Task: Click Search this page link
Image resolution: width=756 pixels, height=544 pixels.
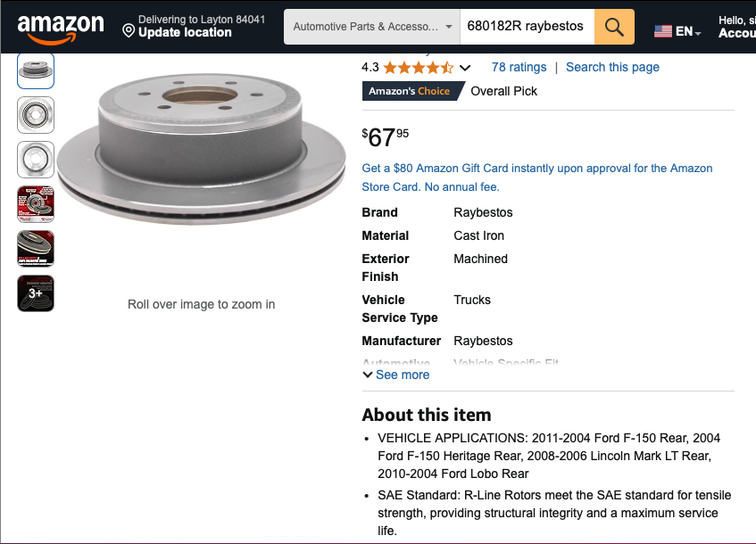Action: pos(612,67)
